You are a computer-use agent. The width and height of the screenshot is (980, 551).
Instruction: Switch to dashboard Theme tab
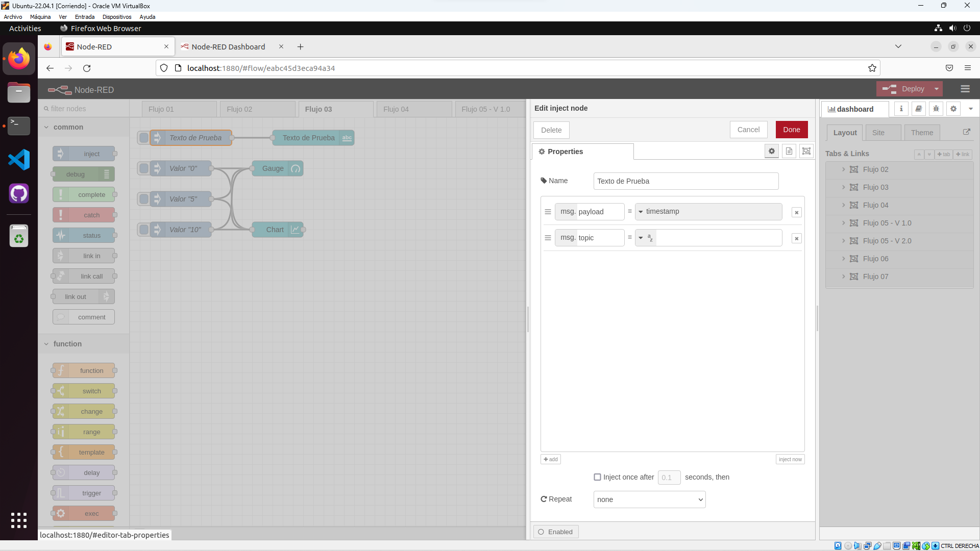[x=922, y=133]
